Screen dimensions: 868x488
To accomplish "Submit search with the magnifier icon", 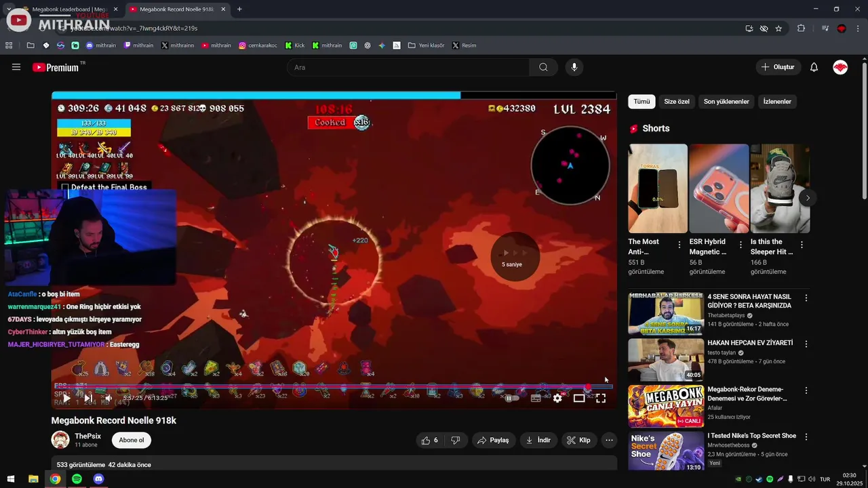I will pyautogui.click(x=543, y=67).
